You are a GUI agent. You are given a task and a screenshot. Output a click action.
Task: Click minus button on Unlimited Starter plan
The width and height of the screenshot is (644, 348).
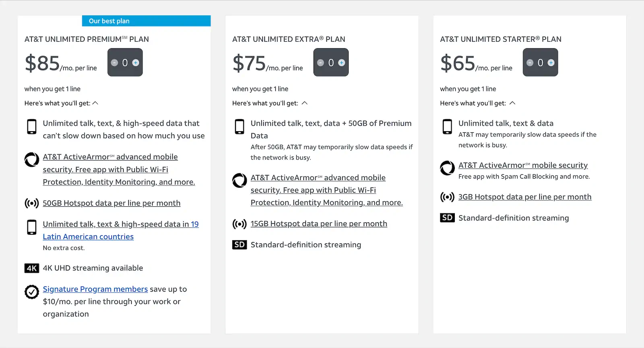(530, 63)
